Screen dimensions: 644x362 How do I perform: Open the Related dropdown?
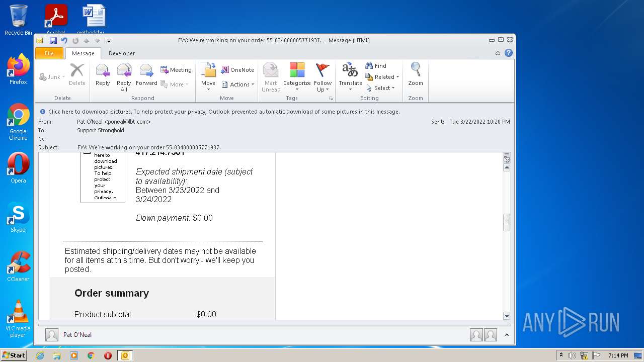tap(382, 77)
